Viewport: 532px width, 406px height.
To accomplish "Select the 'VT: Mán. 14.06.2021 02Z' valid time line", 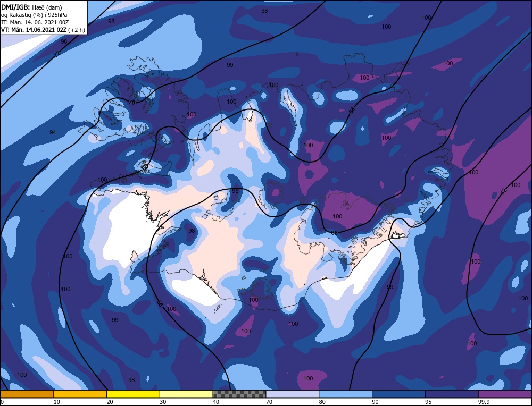I will pos(34,30).
